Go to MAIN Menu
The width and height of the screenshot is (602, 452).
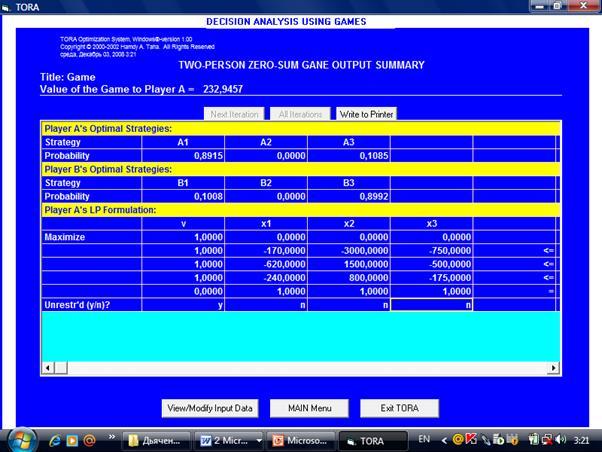point(309,408)
